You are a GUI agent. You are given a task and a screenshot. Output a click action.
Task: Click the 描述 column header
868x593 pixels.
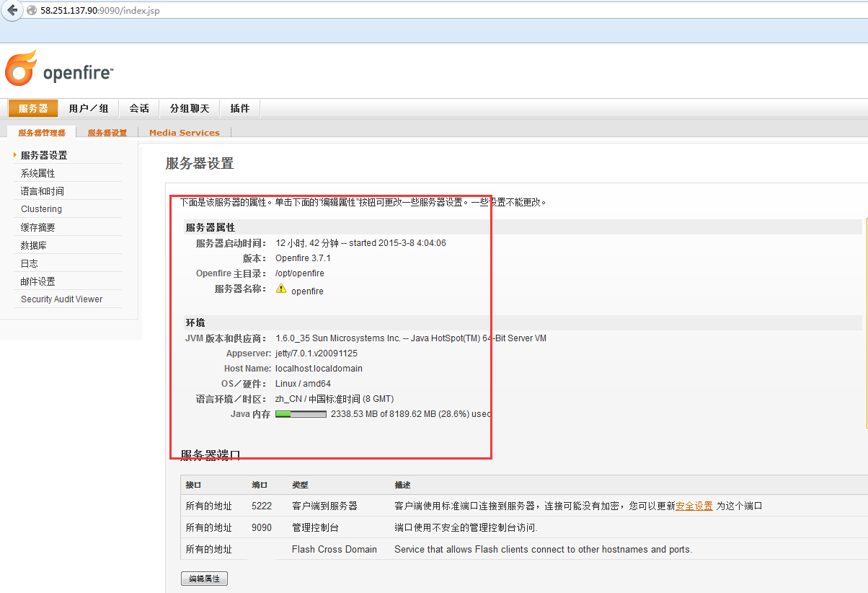click(x=402, y=485)
